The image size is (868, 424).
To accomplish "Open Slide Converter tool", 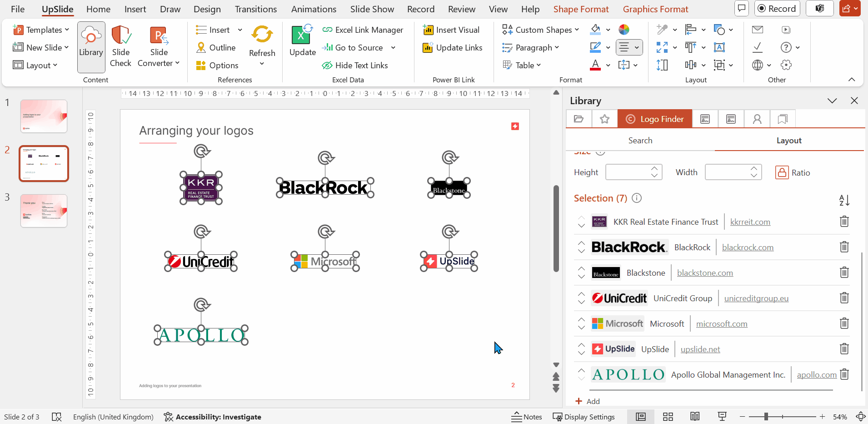I will 159,47.
